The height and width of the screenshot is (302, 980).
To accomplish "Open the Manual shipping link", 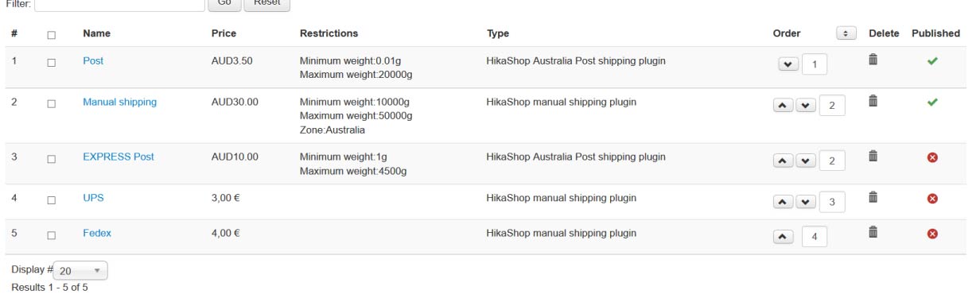I will (119, 102).
